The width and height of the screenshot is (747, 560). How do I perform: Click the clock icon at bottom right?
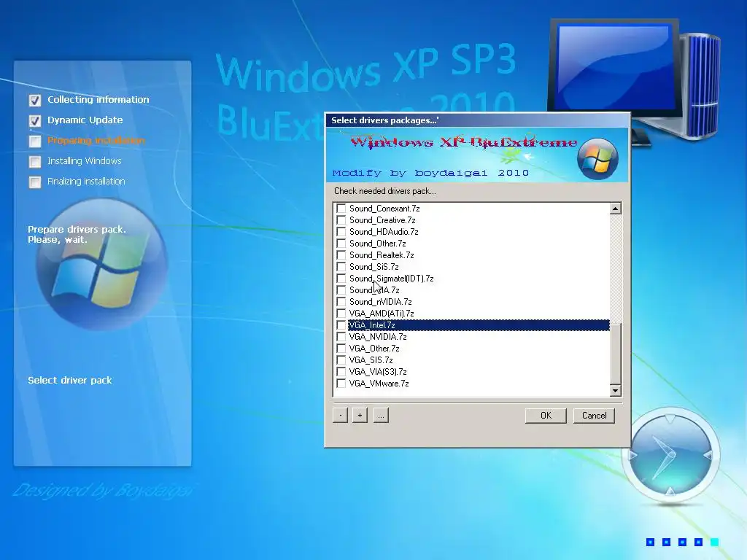(671, 455)
